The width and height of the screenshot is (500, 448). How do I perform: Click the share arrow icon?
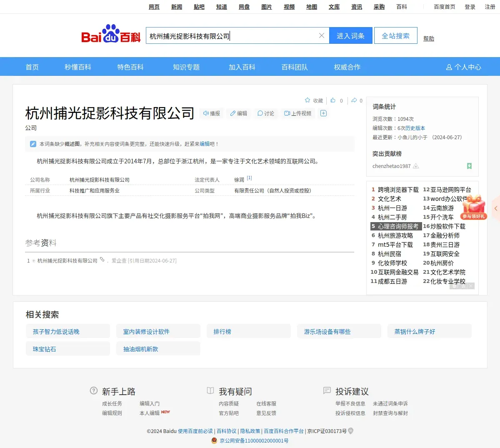coord(354,100)
